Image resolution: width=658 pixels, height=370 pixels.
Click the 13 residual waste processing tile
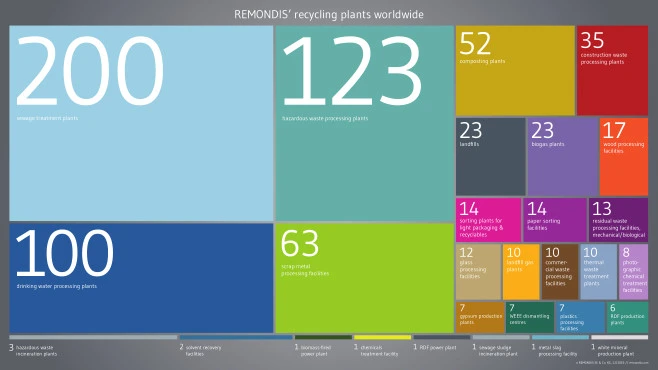click(618, 220)
